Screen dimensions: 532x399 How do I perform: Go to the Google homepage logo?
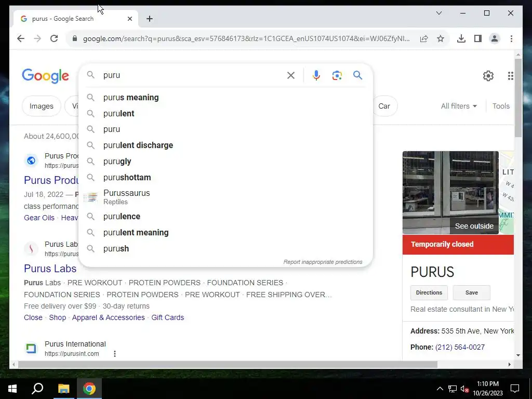46,76
